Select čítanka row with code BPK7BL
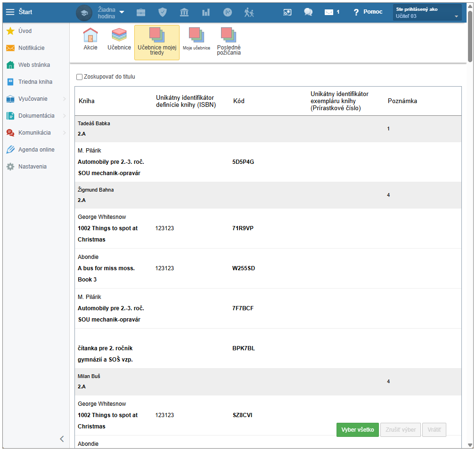This screenshot has width=476, height=451. (268, 348)
